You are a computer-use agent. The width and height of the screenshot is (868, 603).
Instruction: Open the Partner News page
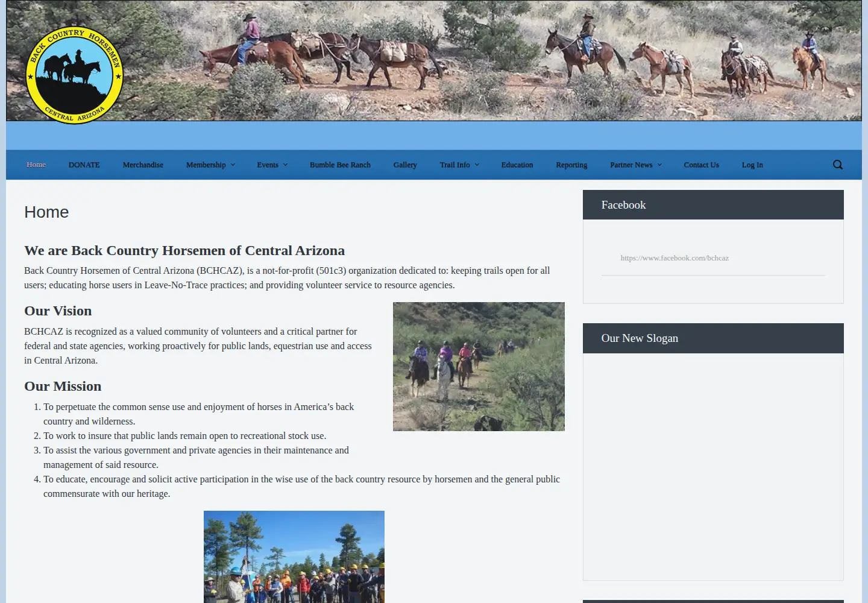631,165
